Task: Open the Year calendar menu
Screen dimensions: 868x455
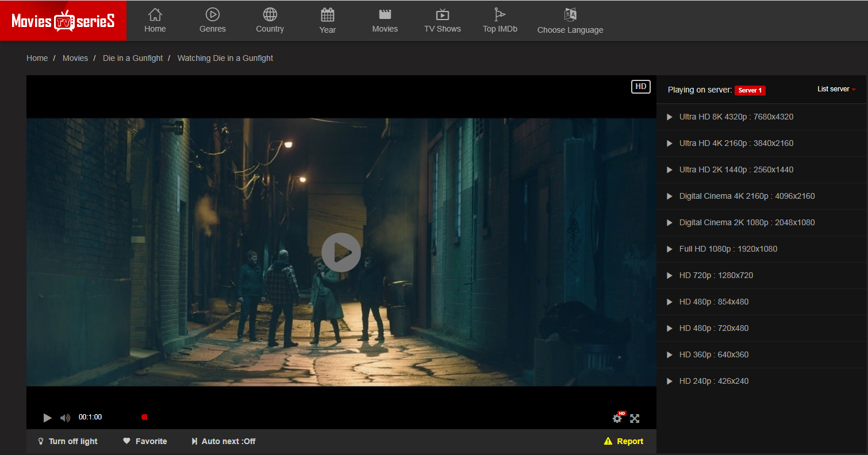Action: [328, 21]
